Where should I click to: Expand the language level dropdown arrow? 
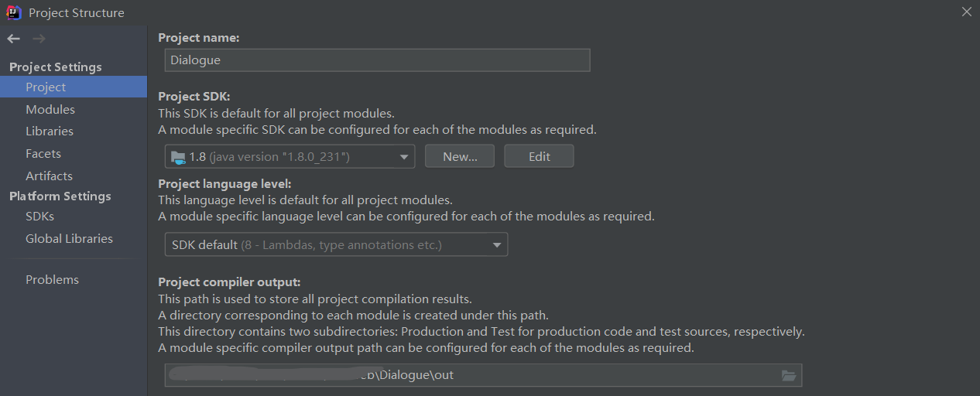click(x=497, y=245)
